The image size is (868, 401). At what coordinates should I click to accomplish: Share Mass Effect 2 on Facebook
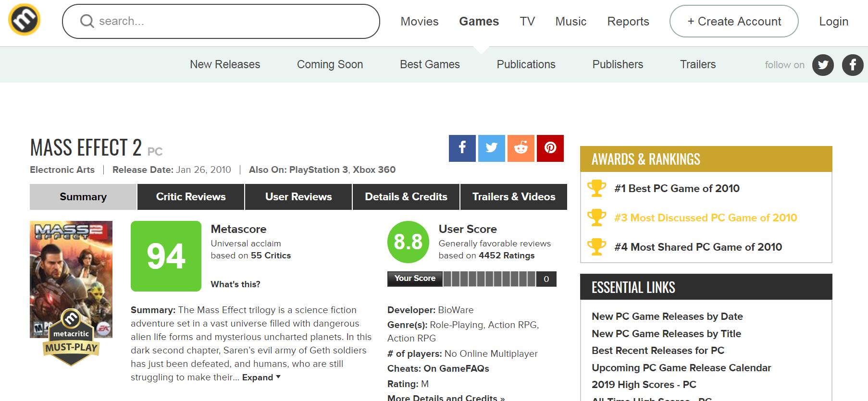(x=462, y=148)
